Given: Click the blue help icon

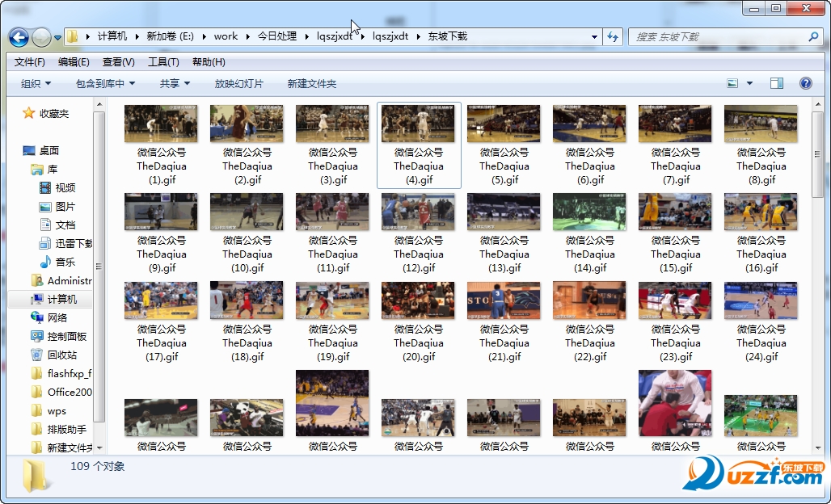Looking at the screenshot, I should tap(806, 83).
